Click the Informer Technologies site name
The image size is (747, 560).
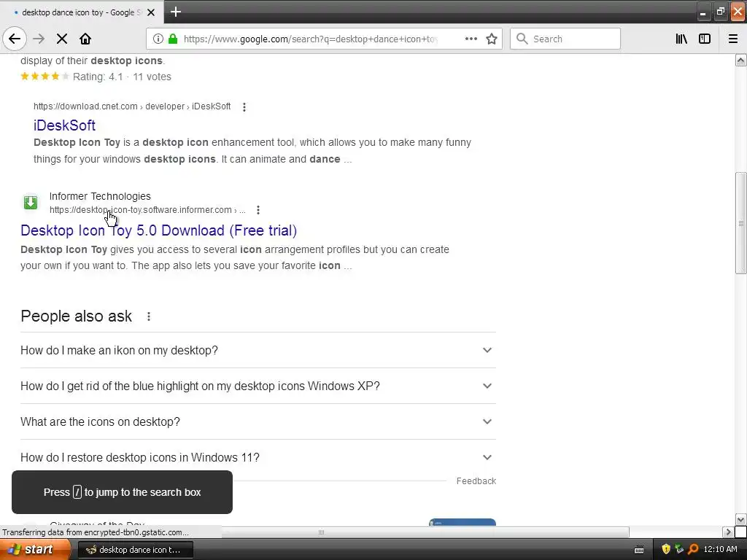[100, 196]
